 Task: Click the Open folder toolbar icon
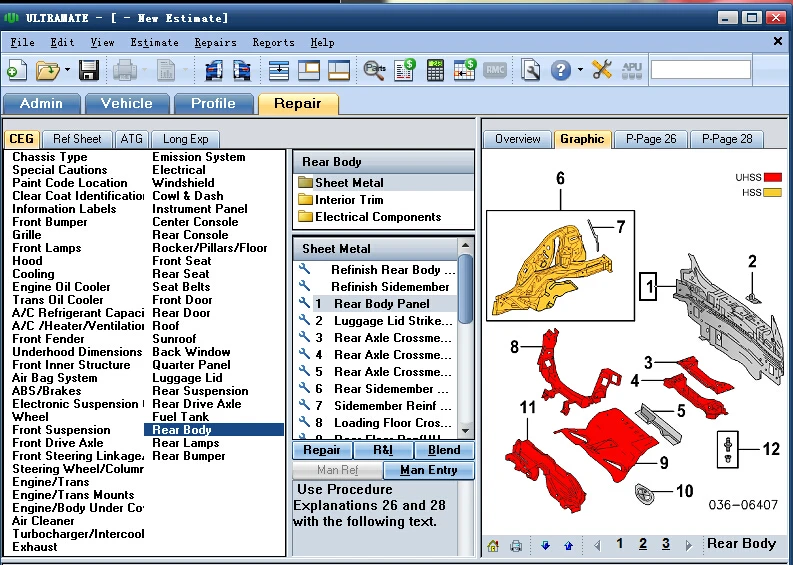(48, 70)
